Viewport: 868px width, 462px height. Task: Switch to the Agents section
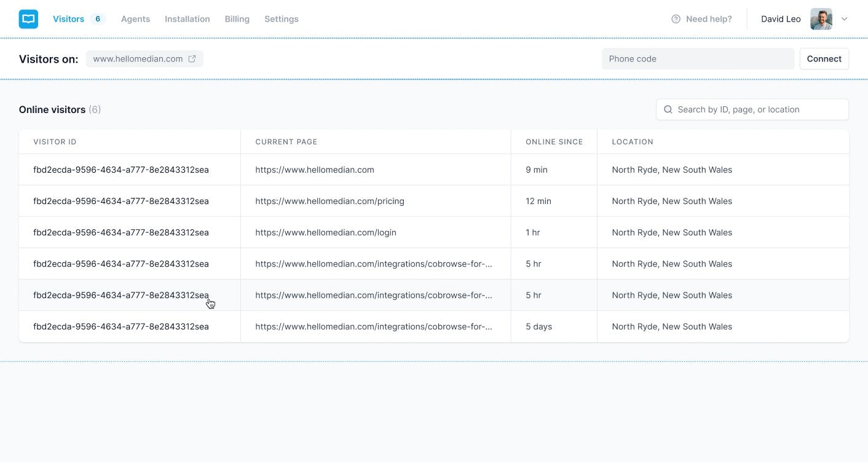click(x=135, y=18)
